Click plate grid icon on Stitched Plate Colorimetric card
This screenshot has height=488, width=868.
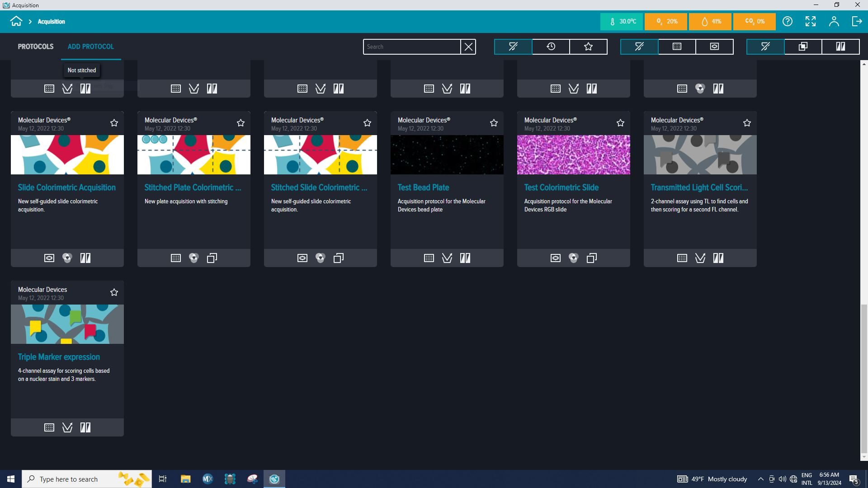(x=176, y=258)
